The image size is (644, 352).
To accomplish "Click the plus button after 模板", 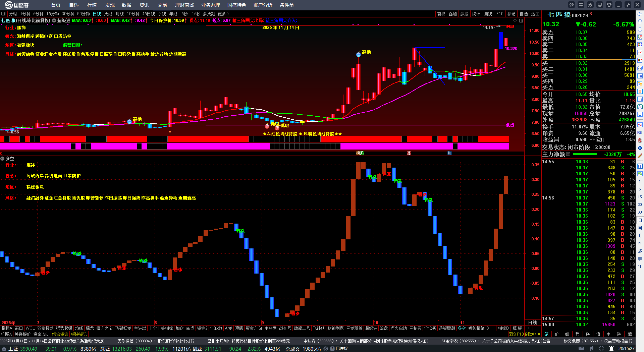I will (x=529, y=328).
